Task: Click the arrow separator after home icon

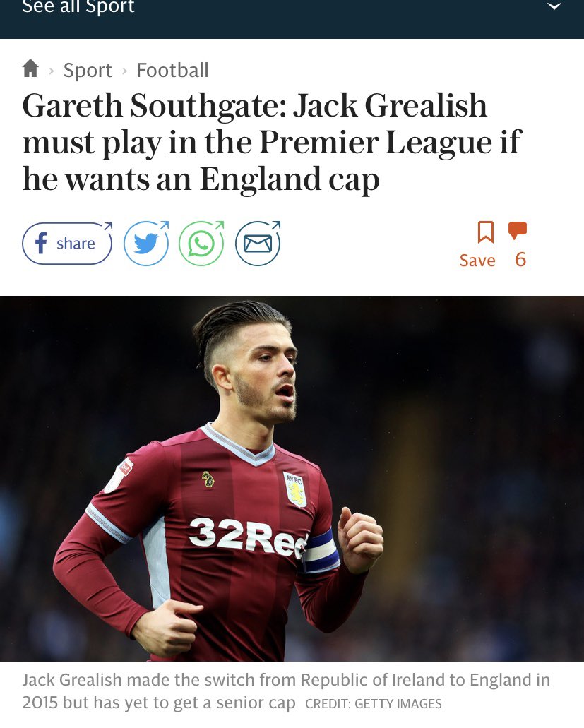Action: click(52, 71)
